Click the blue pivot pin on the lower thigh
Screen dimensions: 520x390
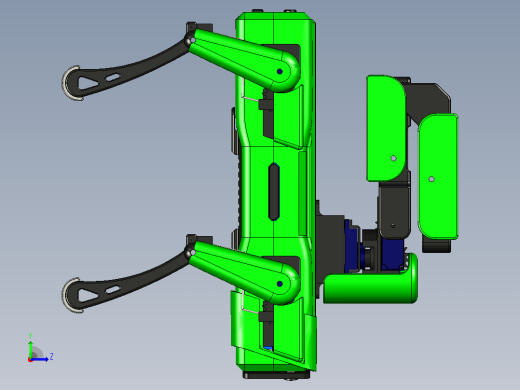click(x=280, y=284)
